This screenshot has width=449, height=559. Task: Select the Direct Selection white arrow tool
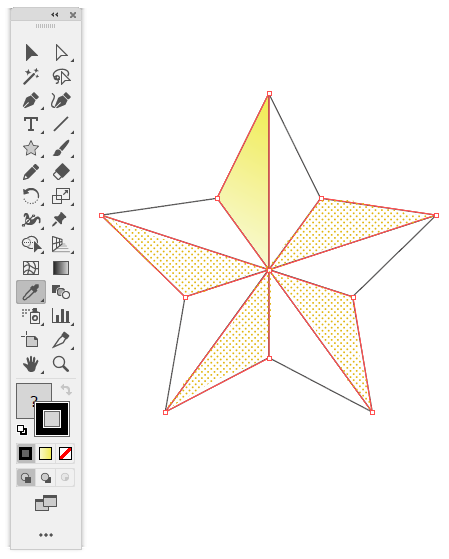coord(61,53)
